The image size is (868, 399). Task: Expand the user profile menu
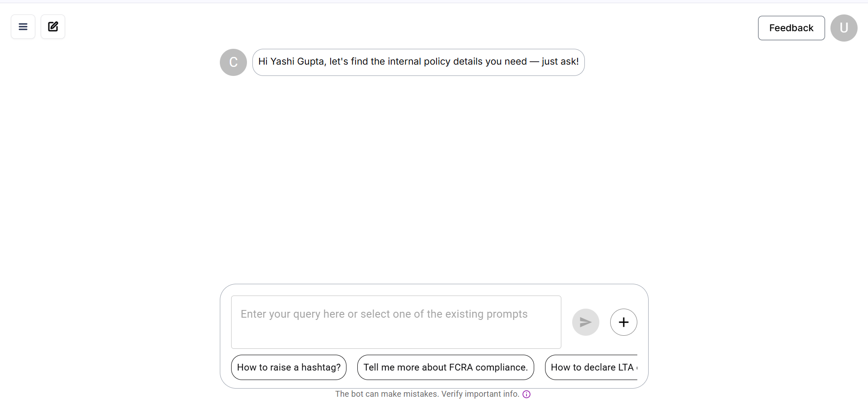(844, 28)
